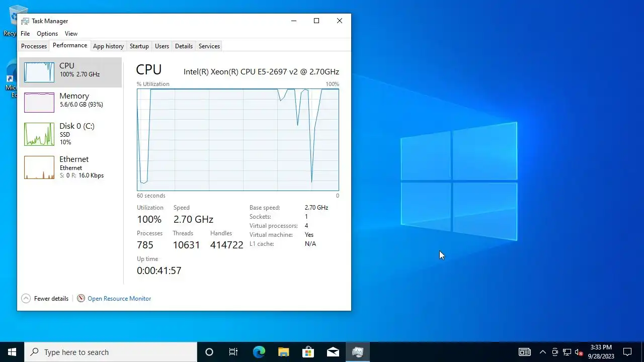This screenshot has height=362, width=644.
Task: Collapse view with Fewer details chevron
Action: tap(26, 299)
